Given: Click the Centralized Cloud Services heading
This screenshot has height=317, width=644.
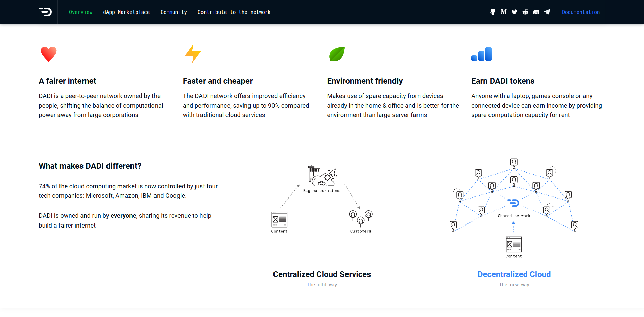Looking at the screenshot, I should click(x=322, y=274).
